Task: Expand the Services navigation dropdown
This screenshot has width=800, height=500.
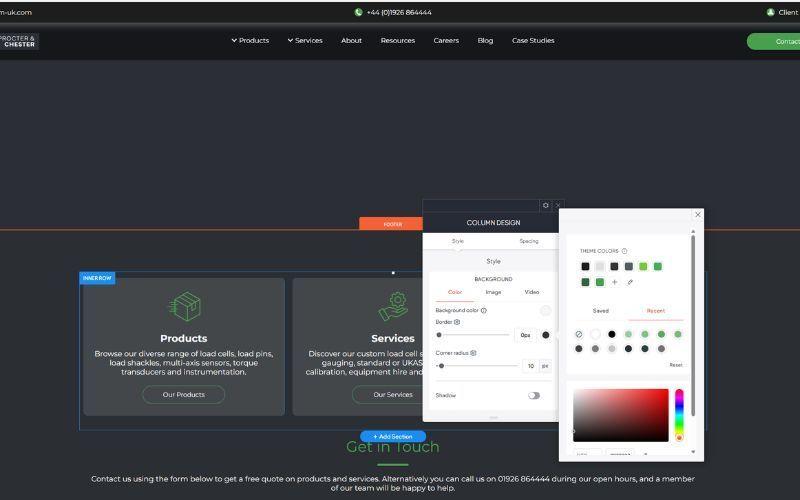Action: click(305, 40)
